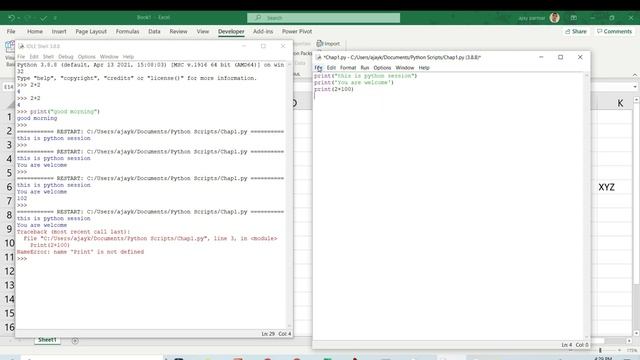
Task: Click Excel vertical scrollbar up arrow
Action: pos(636,100)
